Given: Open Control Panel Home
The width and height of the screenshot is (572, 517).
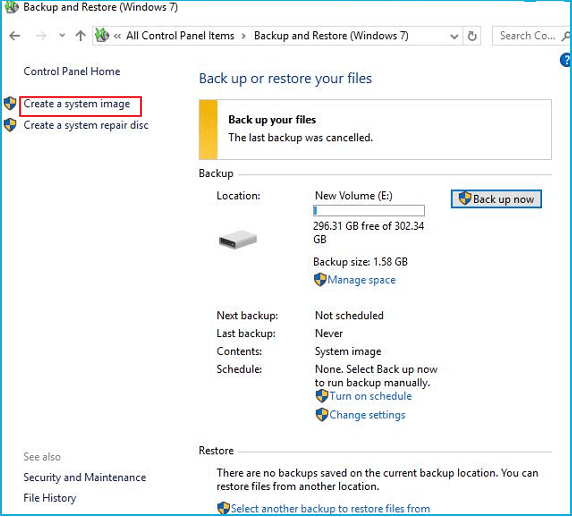Looking at the screenshot, I should (72, 71).
